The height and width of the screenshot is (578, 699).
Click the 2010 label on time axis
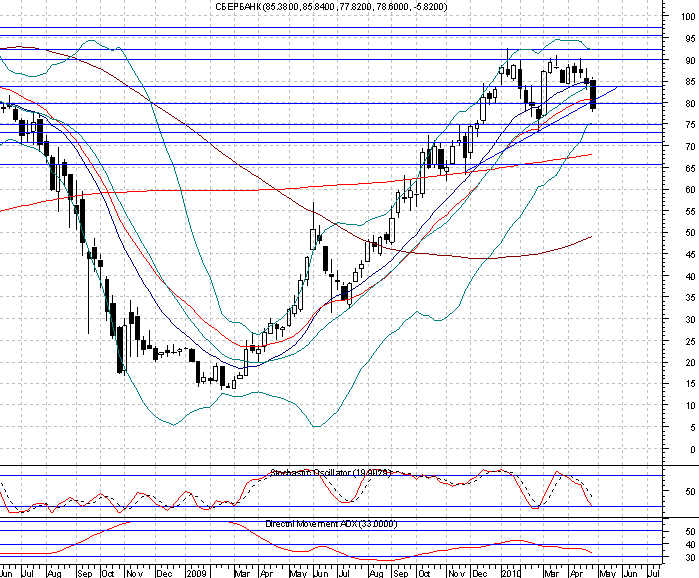click(510, 573)
